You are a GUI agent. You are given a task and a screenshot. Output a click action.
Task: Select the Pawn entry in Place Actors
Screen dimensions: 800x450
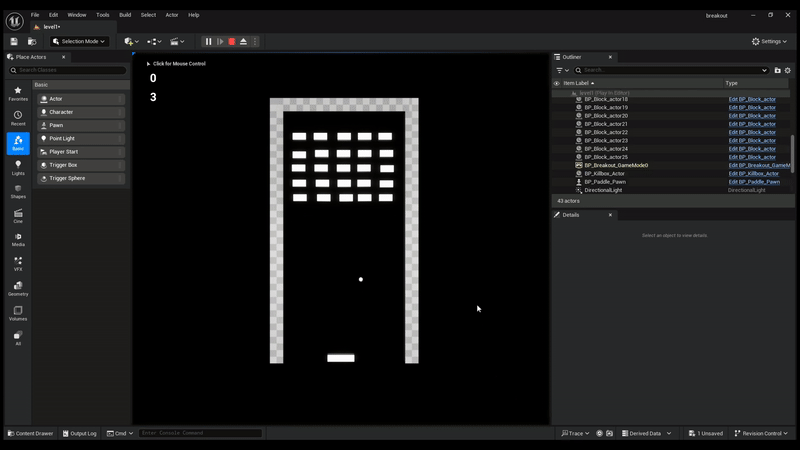(x=81, y=126)
